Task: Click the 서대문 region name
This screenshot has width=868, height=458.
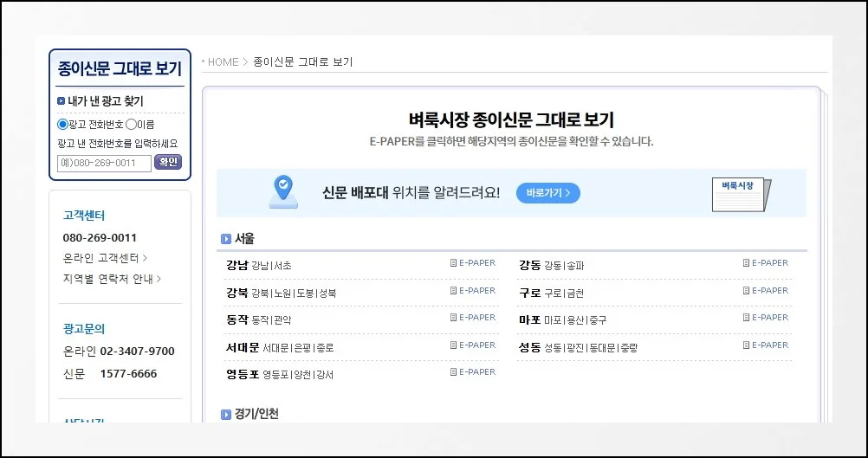Action: point(243,347)
